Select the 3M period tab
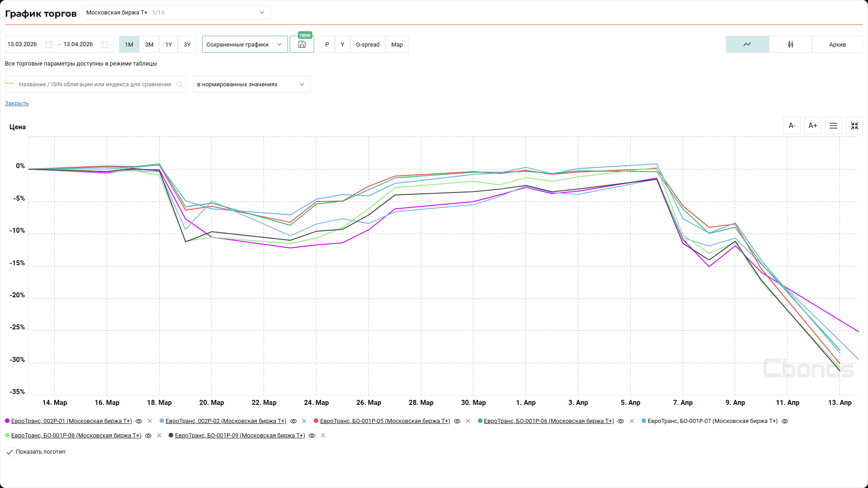 click(x=149, y=44)
